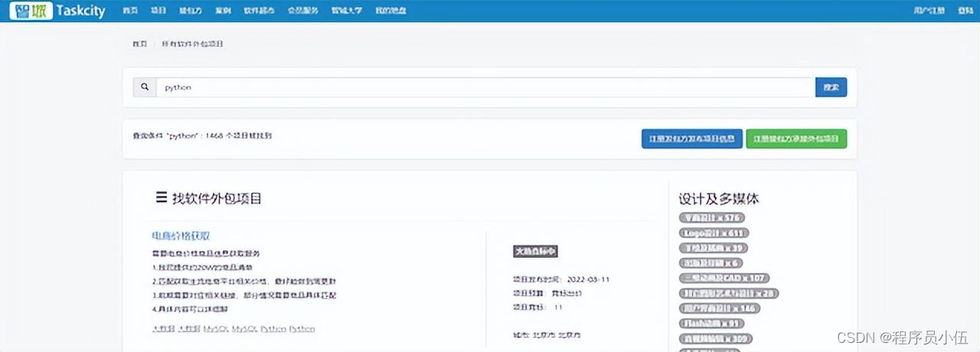Go to 首页 in the breadcrumb

tap(140, 44)
